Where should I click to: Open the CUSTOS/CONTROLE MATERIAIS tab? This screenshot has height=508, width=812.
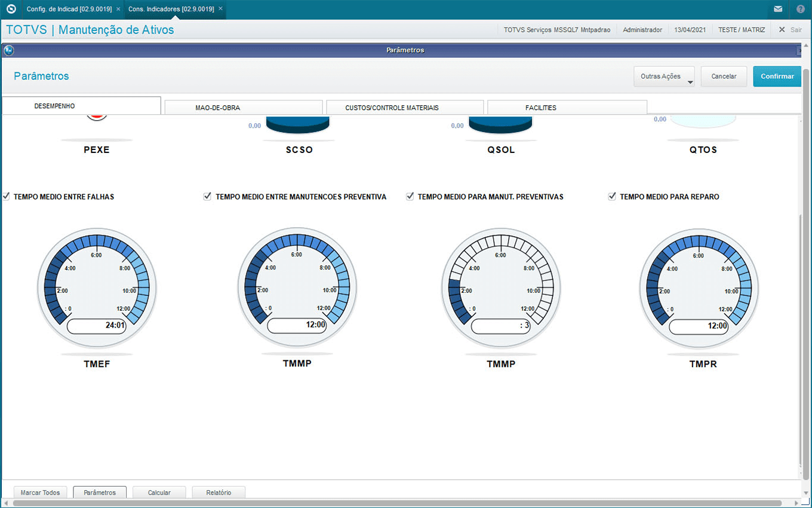point(405,108)
